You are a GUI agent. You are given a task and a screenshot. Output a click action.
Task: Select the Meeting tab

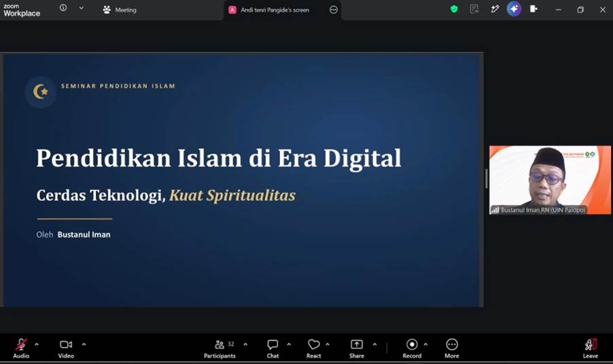(120, 10)
